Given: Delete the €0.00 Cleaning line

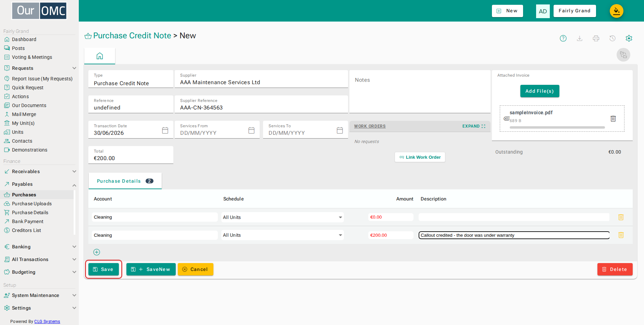Looking at the screenshot, I should pos(621,217).
